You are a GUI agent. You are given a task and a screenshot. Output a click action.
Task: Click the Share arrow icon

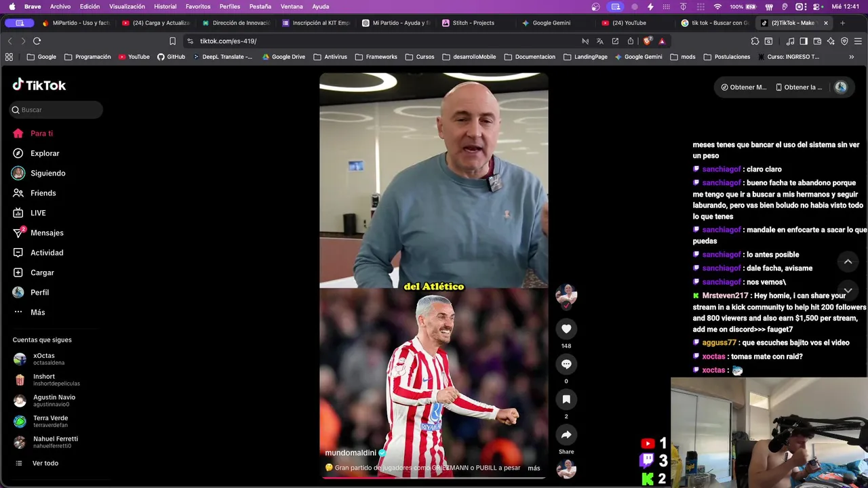pyautogui.click(x=566, y=434)
